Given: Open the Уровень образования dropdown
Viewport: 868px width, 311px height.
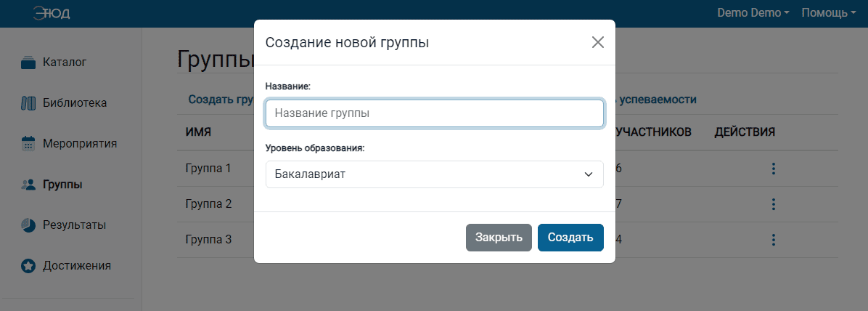Looking at the screenshot, I should click(435, 174).
